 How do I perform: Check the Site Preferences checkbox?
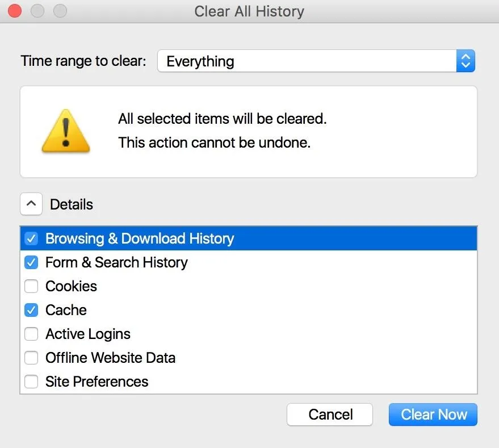[31, 382]
